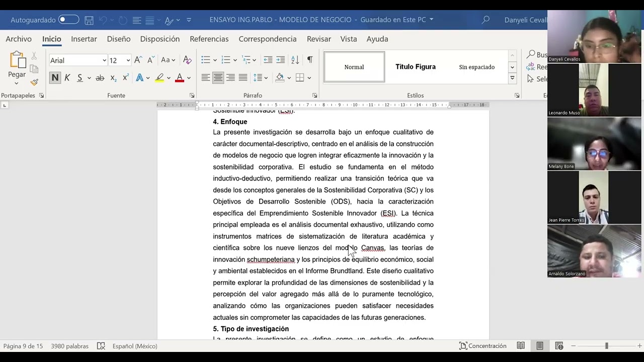Open the Aa change case dropdown
644x362 pixels.
coord(168,60)
